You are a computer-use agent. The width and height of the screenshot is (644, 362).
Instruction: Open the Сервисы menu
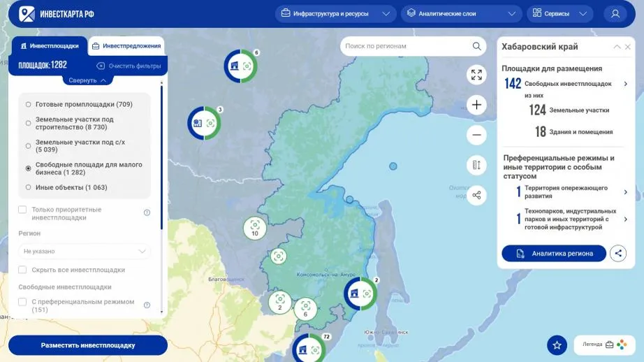559,14
